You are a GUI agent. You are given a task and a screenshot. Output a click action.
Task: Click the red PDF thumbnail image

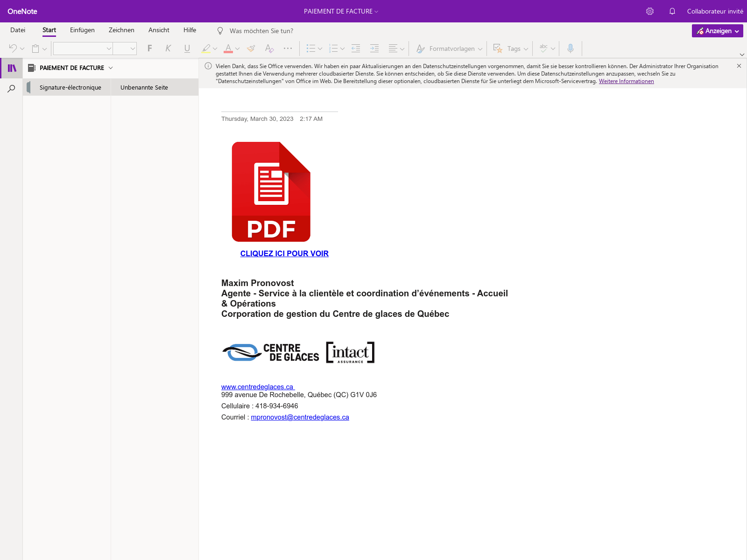(x=271, y=192)
